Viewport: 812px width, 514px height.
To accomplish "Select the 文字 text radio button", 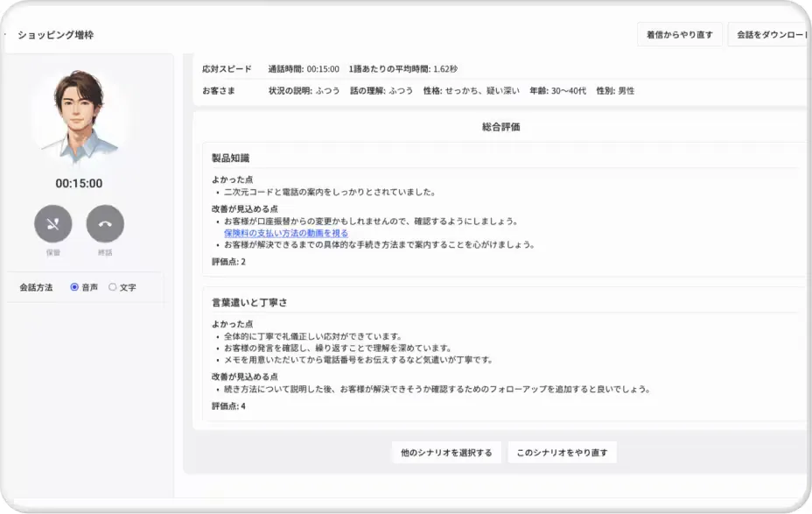I will tap(112, 287).
